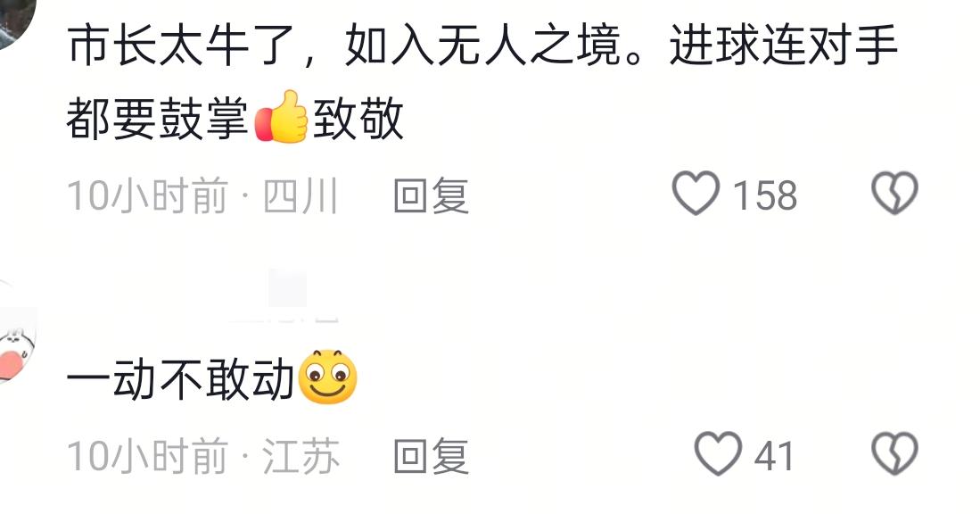Dislike the 市长太牛了 comment via broken heart
This screenshot has height=514, width=980.
894,194
